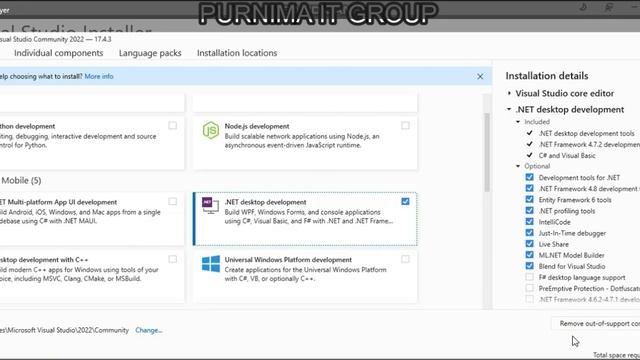This screenshot has width=640, height=360.
Task: Check the Multi-platform App UI development checkbox
Action: (x=173, y=201)
